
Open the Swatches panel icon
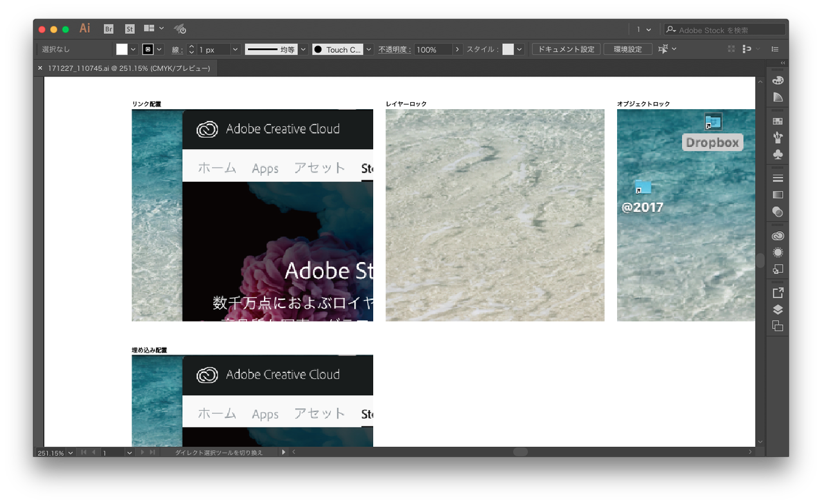(x=778, y=121)
